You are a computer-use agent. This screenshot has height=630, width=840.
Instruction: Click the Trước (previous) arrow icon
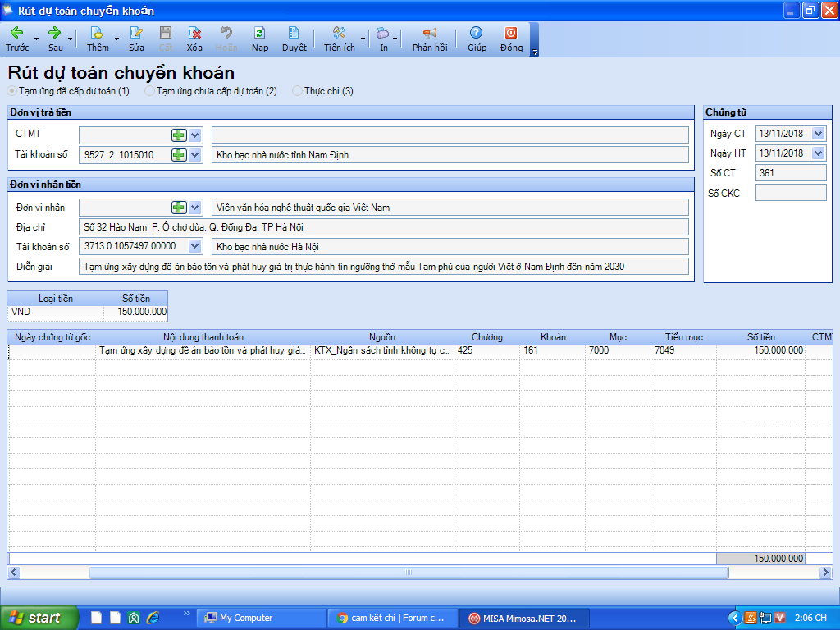(16, 34)
